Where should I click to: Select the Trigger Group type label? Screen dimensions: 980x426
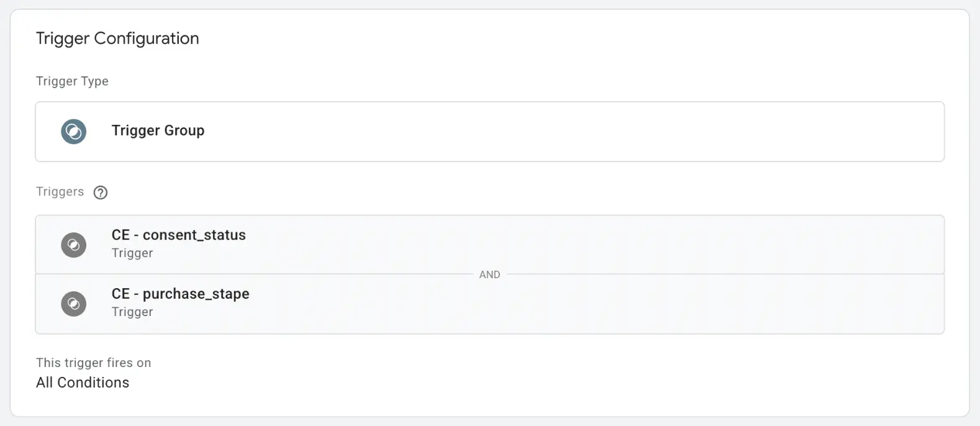point(158,130)
